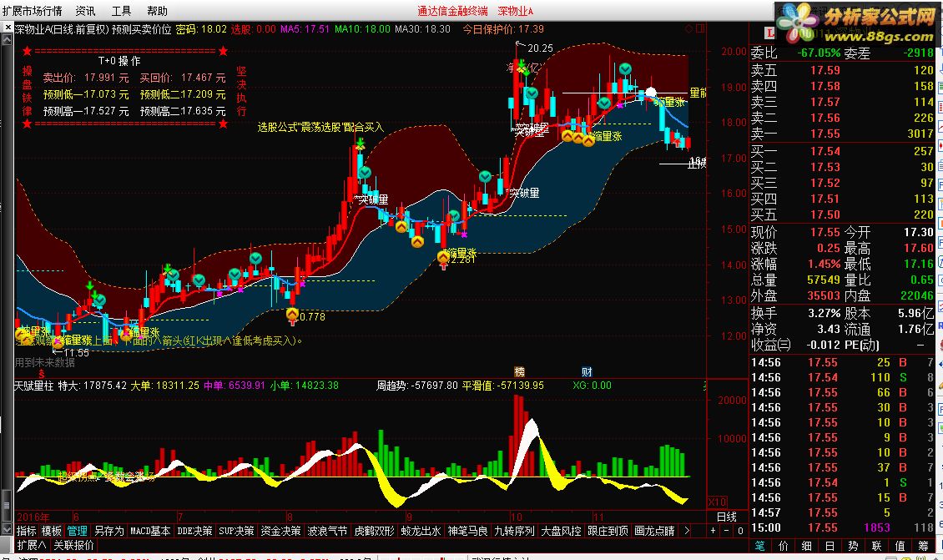Switch to the 大盘风控 indicator
943x560 pixels.
pyautogui.click(x=562, y=531)
